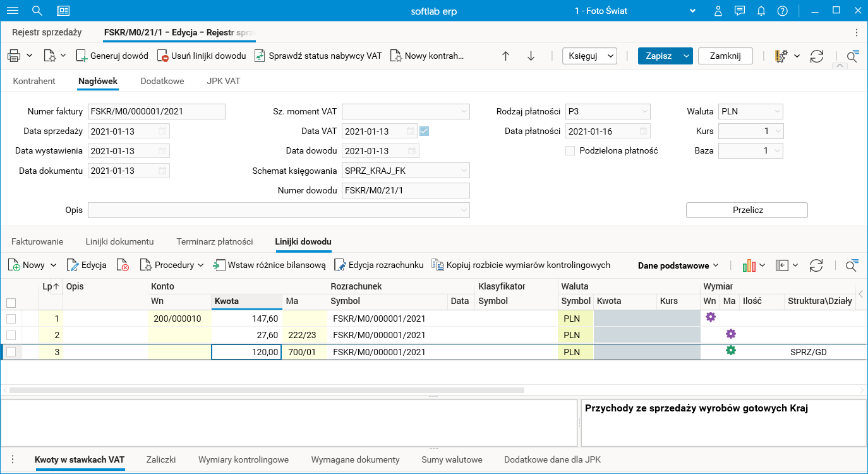
Task: Click Wstaw różnicę bilansową icon
Action: pos(219,265)
